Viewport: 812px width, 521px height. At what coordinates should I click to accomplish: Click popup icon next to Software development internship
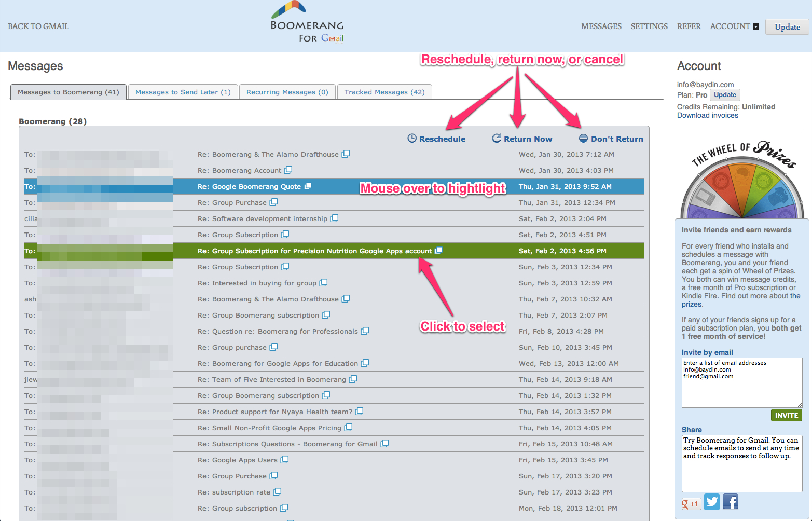[335, 218]
